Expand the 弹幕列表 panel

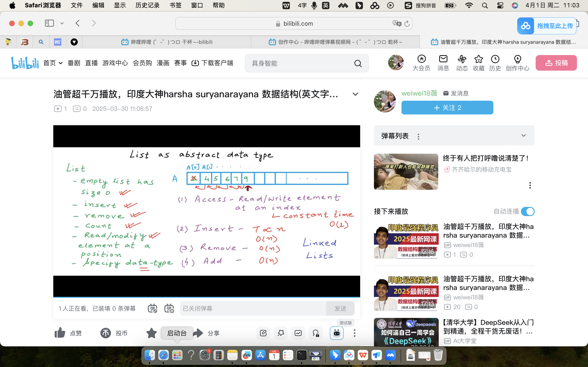tap(523, 135)
